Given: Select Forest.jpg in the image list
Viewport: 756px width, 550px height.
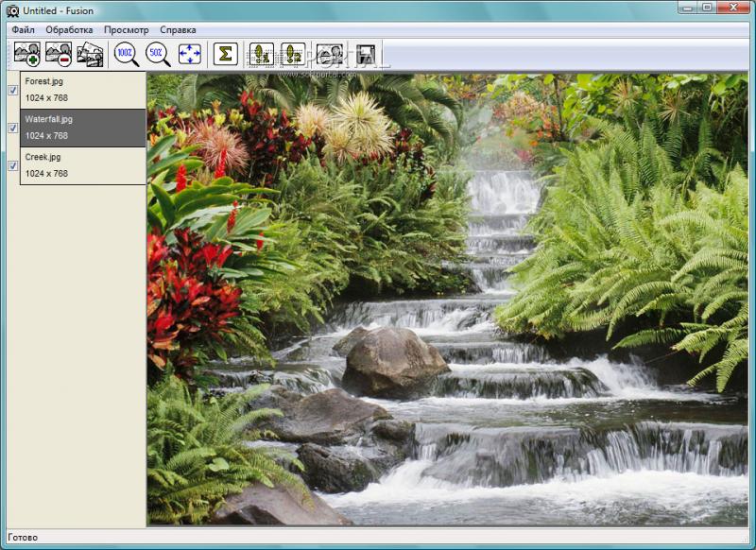Looking at the screenshot, I should [83, 90].
